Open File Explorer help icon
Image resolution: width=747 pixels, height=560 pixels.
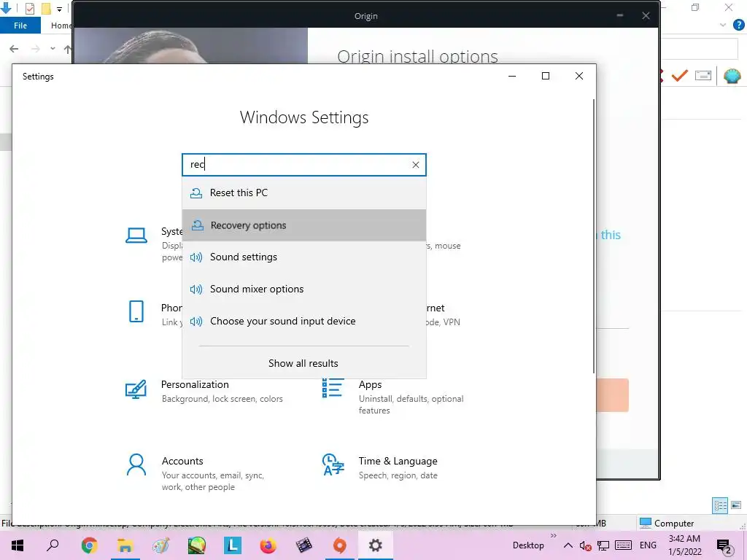tap(738, 25)
